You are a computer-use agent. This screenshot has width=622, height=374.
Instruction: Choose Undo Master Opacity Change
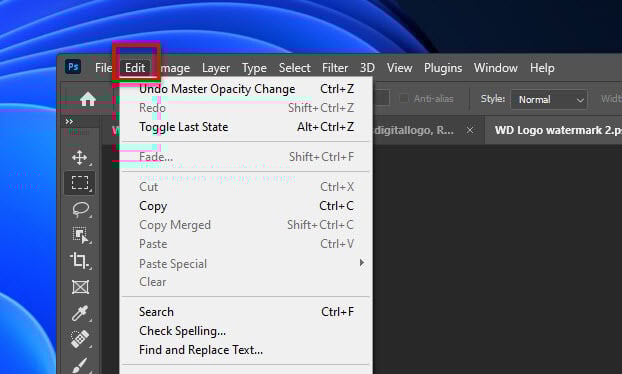coord(246,89)
